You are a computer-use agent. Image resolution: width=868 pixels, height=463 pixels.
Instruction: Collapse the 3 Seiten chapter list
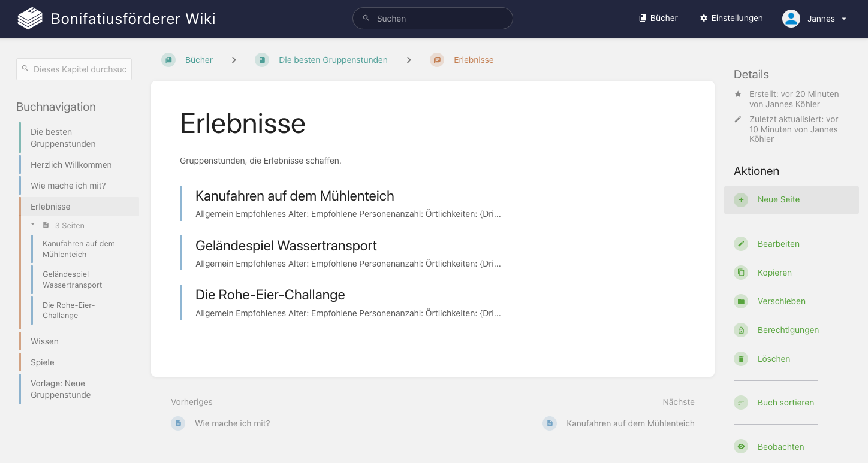[32, 225]
